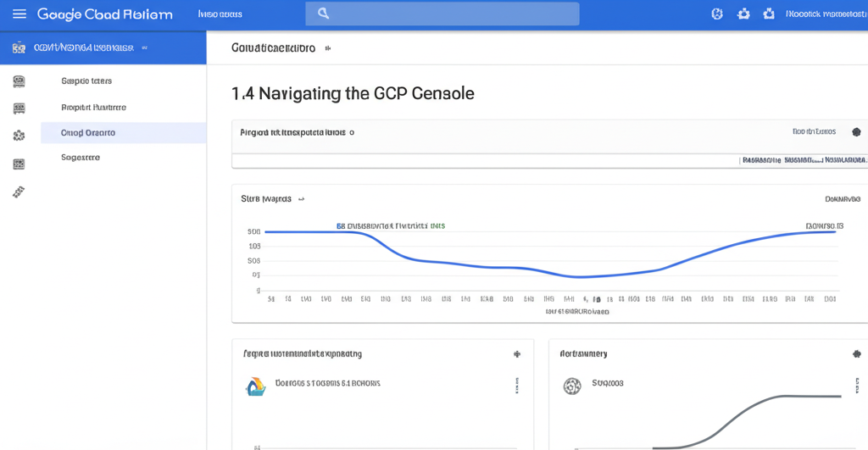Open the hamburger navigation menu

click(19, 14)
